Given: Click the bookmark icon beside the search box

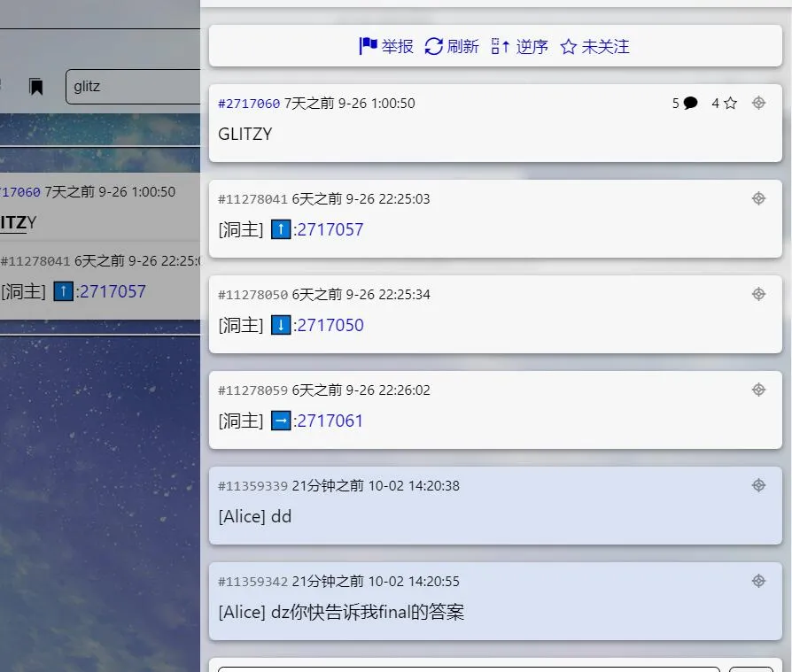Looking at the screenshot, I should click(36, 87).
